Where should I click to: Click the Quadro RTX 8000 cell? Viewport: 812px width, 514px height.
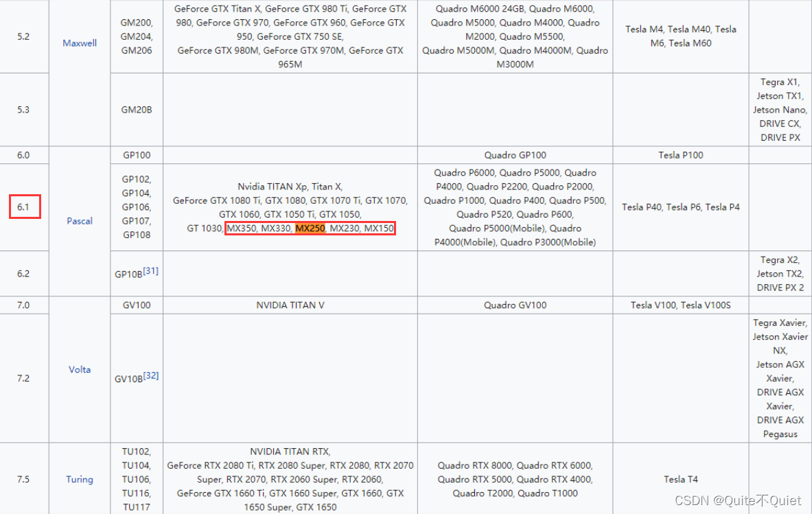pyautogui.click(x=515, y=479)
